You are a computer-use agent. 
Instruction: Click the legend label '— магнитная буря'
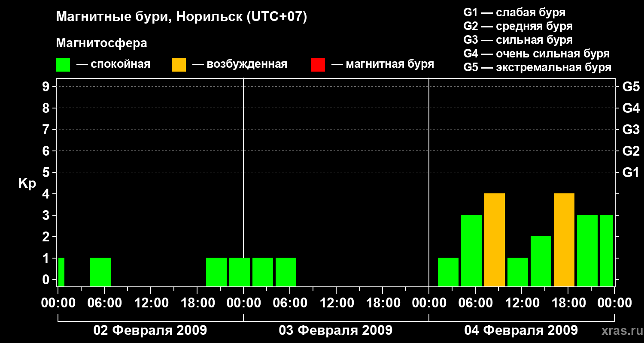383,64
